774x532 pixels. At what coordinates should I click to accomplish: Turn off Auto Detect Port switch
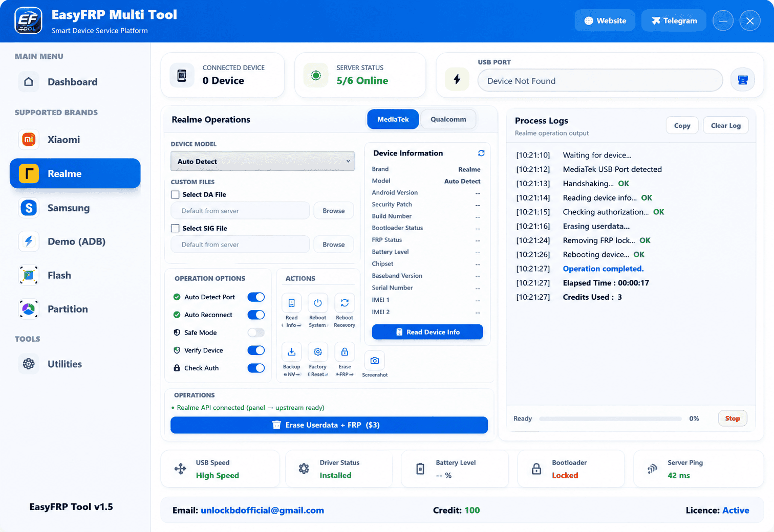click(256, 297)
